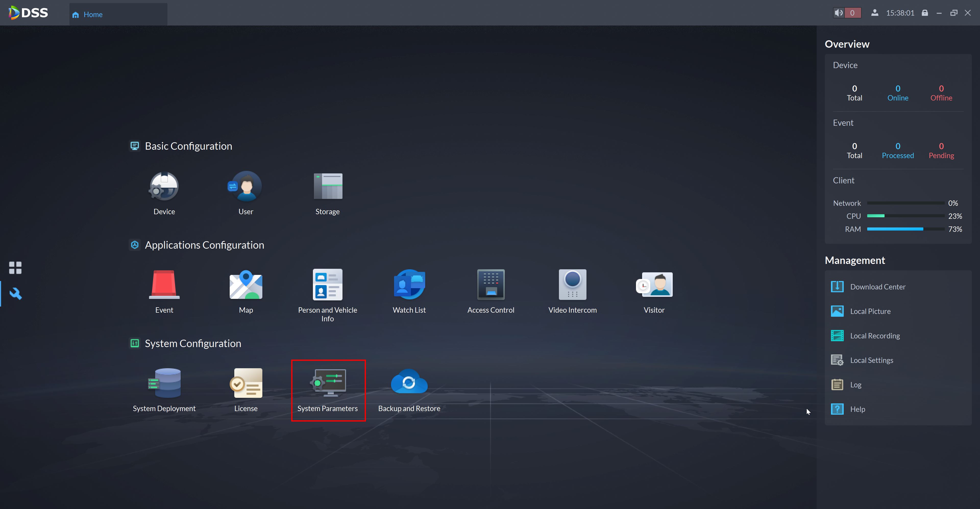Open the Event configuration icon
The image size is (980, 509).
(164, 285)
